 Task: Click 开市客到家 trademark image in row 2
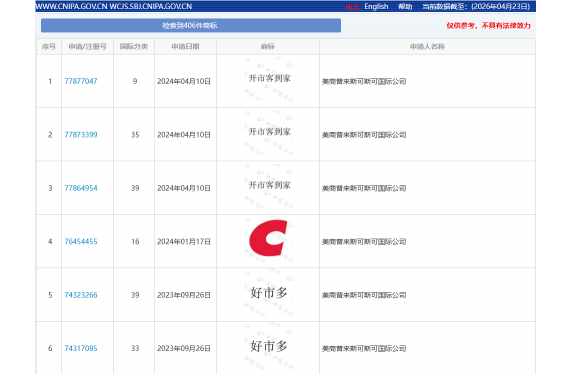[269, 132]
